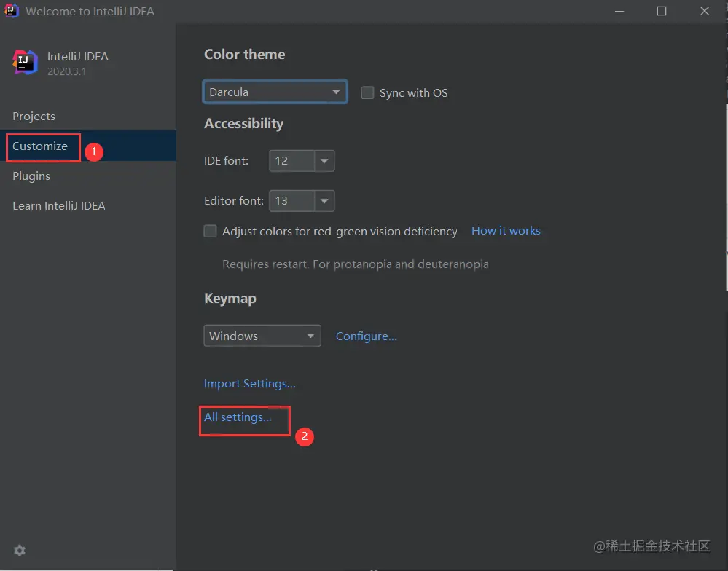The width and height of the screenshot is (728, 571).
Task: Switch to the Projects tab
Action: coord(34,116)
